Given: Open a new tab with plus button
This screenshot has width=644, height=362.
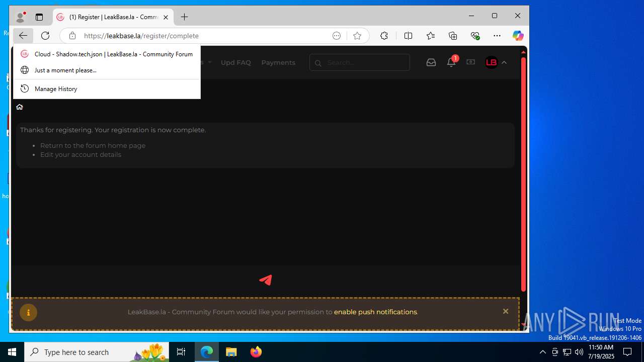Looking at the screenshot, I should 185,17.
